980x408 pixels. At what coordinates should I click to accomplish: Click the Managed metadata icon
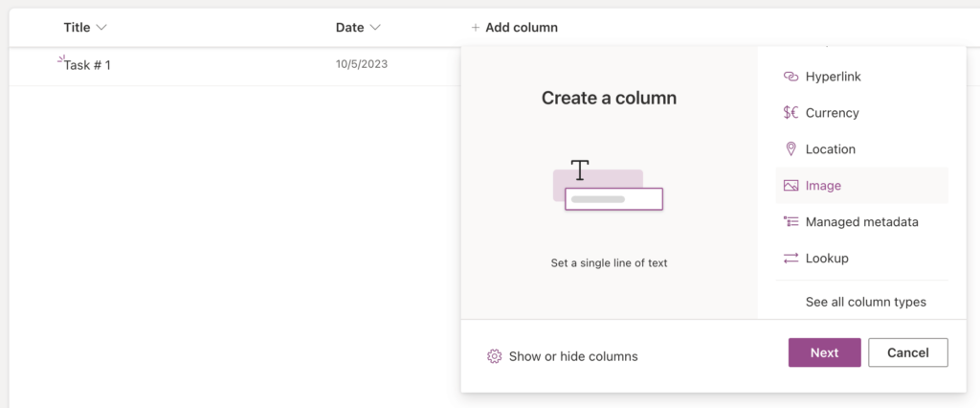pyautogui.click(x=791, y=221)
